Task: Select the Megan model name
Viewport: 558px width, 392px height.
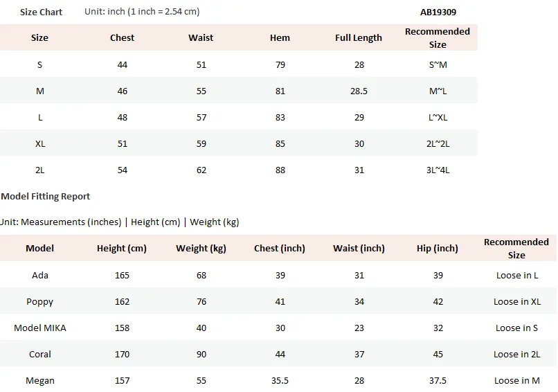Action: click(40, 381)
